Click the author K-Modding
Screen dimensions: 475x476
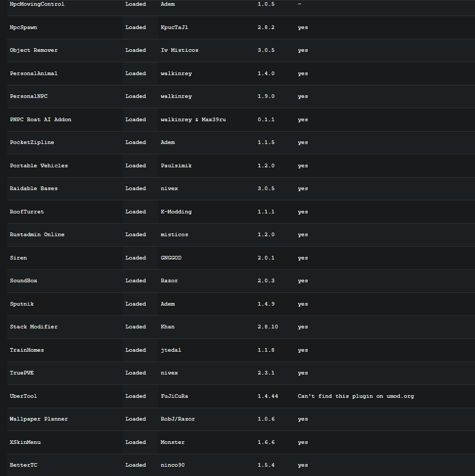[176, 212]
